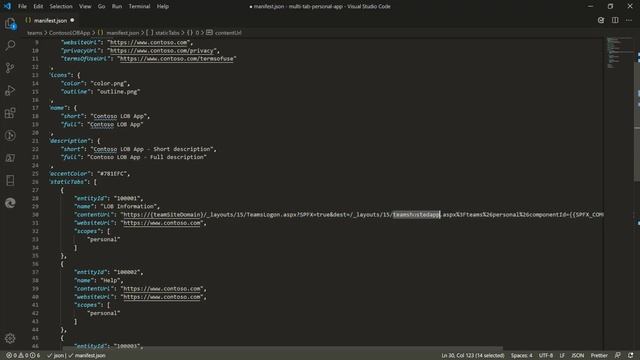Click the manifest.json tab file icon
The width and height of the screenshot is (640, 360).
(28, 20)
